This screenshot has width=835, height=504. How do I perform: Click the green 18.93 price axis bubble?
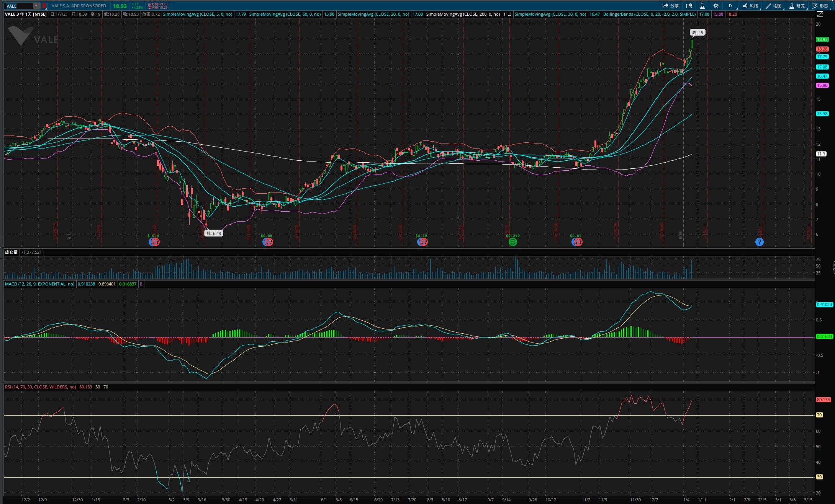[822, 39]
